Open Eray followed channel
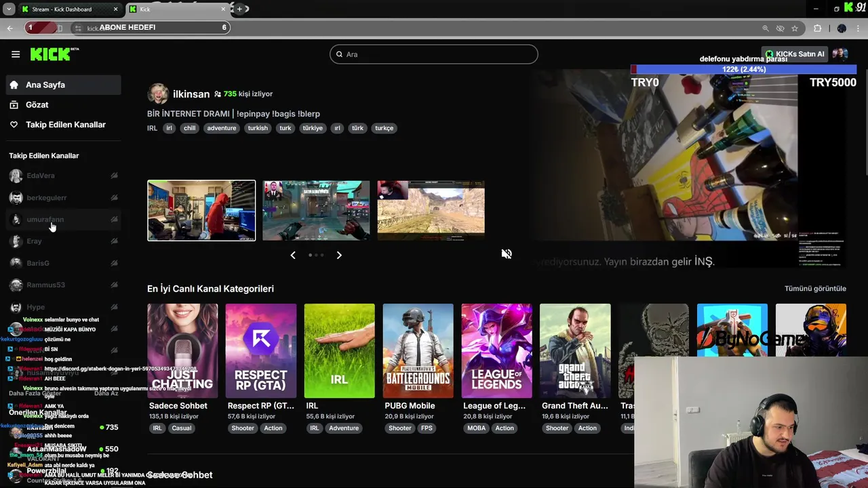The width and height of the screenshot is (868, 488). (x=64, y=241)
